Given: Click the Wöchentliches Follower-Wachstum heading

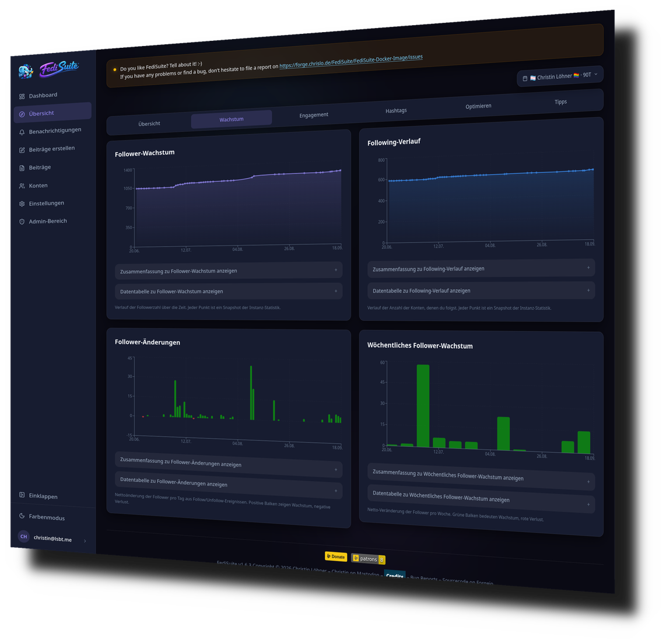Looking at the screenshot, I should pyautogui.click(x=420, y=345).
